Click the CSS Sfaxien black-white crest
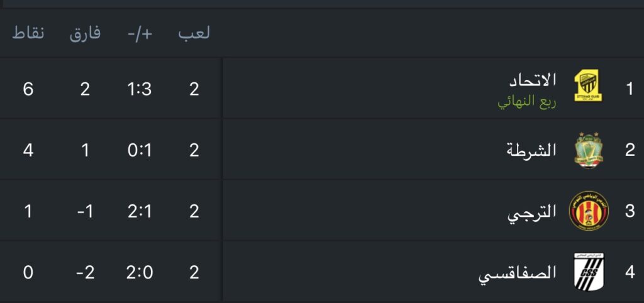 [589, 272]
